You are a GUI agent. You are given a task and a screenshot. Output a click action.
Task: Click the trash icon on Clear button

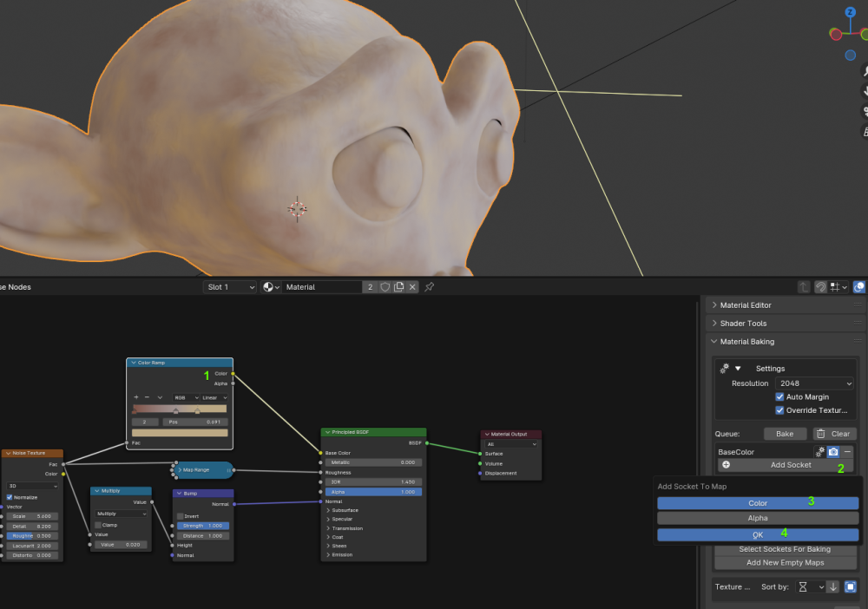[821, 434]
